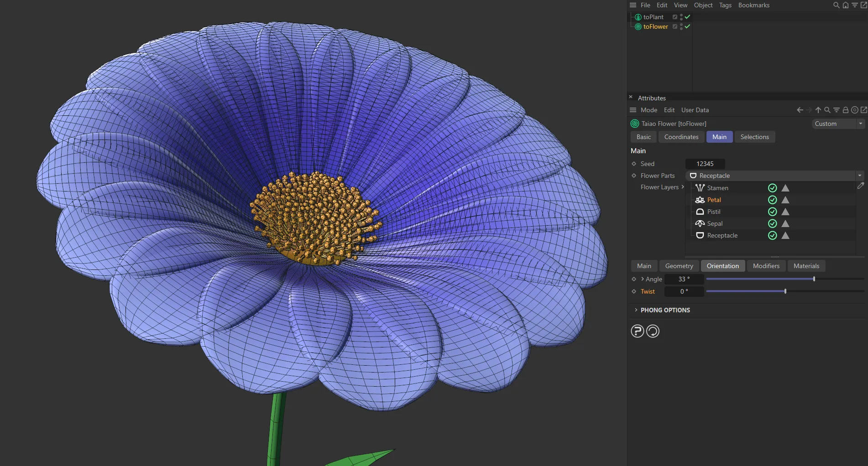Toggle the enable checkmark for toFlower

(688, 26)
